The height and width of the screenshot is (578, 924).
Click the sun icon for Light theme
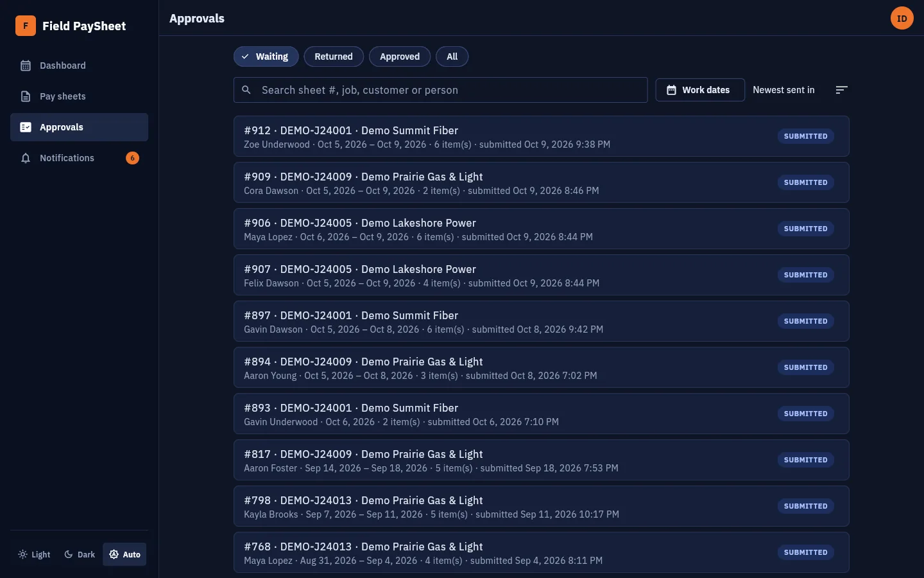23,554
